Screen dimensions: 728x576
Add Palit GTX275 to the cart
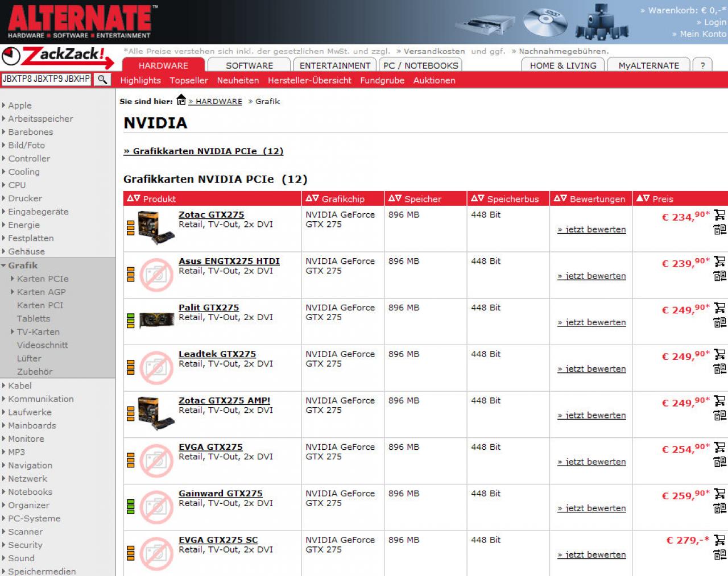pyautogui.click(x=719, y=308)
